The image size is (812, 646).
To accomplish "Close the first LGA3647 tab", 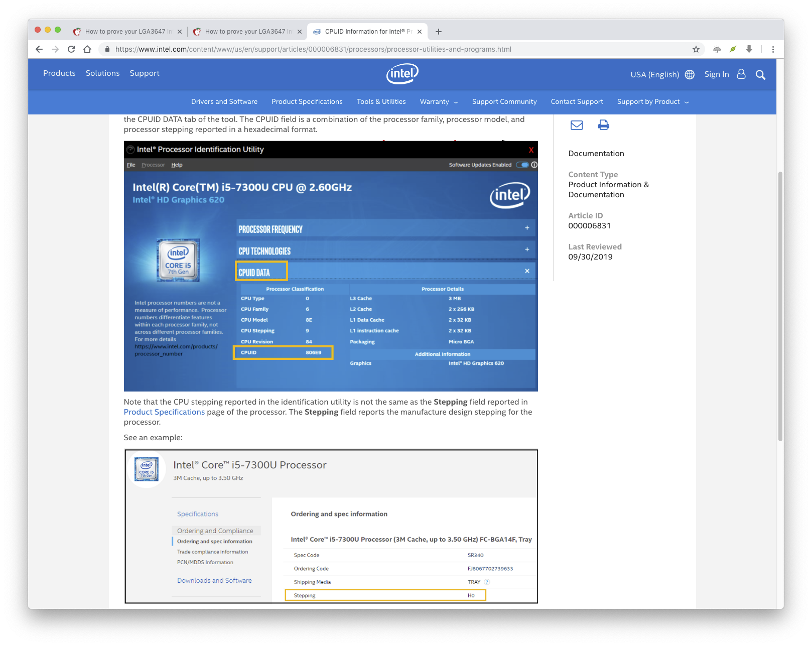I will pos(180,32).
